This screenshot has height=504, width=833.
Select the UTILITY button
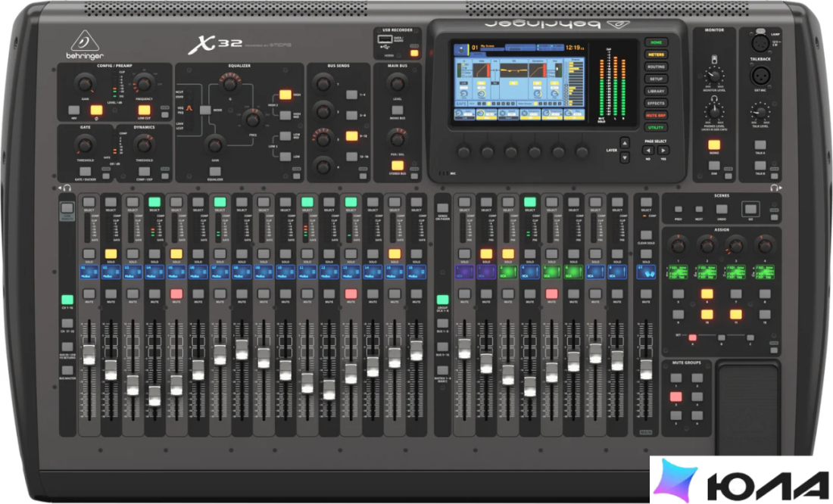coord(656,127)
